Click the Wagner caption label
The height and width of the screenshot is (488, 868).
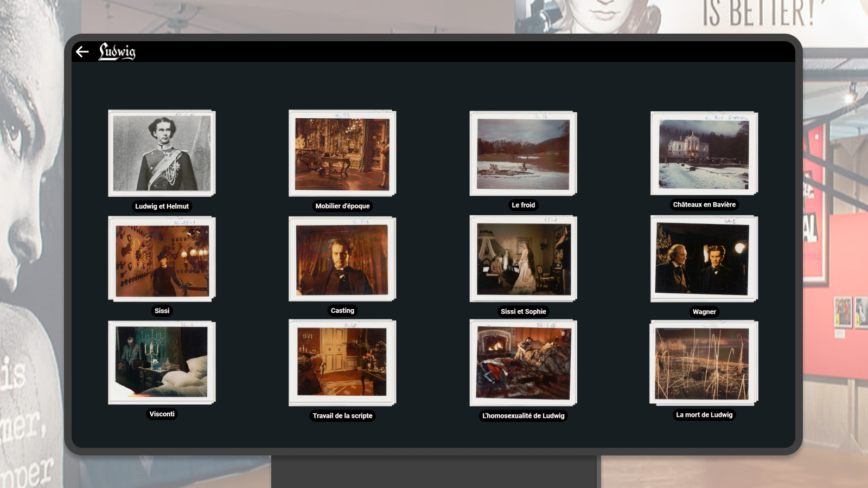pyautogui.click(x=704, y=312)
